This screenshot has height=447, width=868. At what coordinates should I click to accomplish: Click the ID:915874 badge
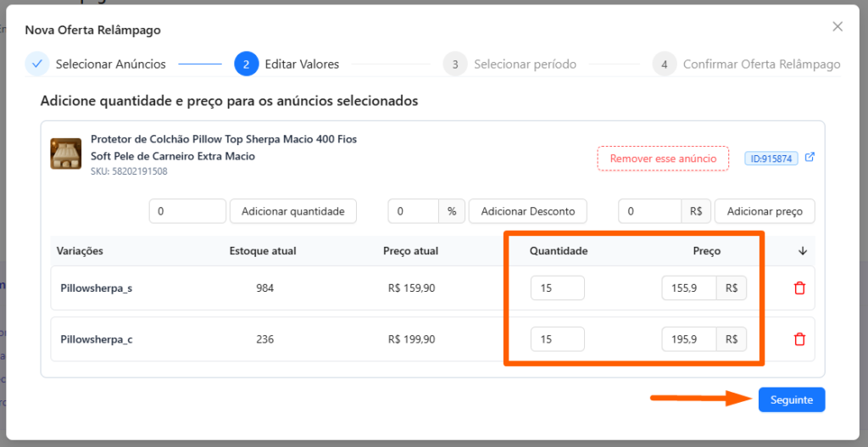click(x=771, y=159)
